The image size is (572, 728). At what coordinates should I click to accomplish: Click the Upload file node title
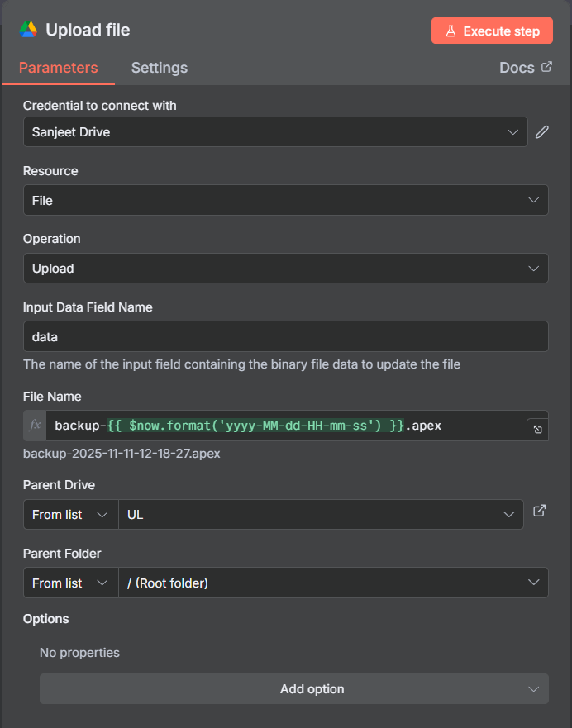[x=88, y=31]
